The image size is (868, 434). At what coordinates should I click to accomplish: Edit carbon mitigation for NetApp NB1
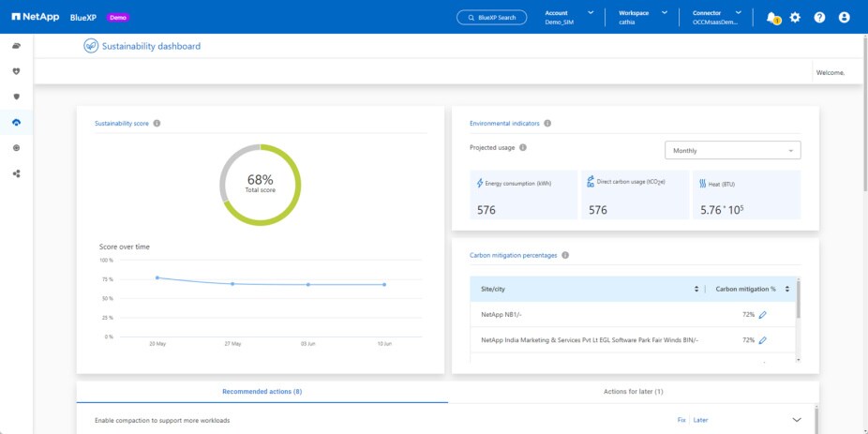tap(762, 315)
